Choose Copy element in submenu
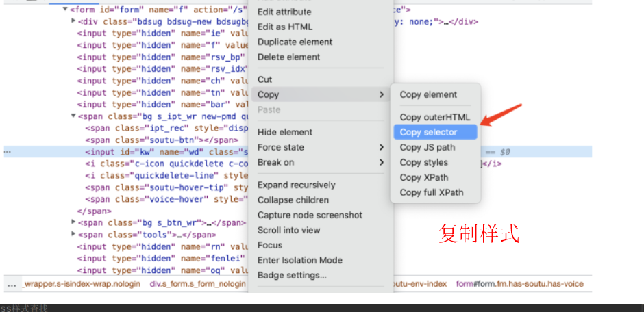This screenshot has width=644, height=312. 428,94
